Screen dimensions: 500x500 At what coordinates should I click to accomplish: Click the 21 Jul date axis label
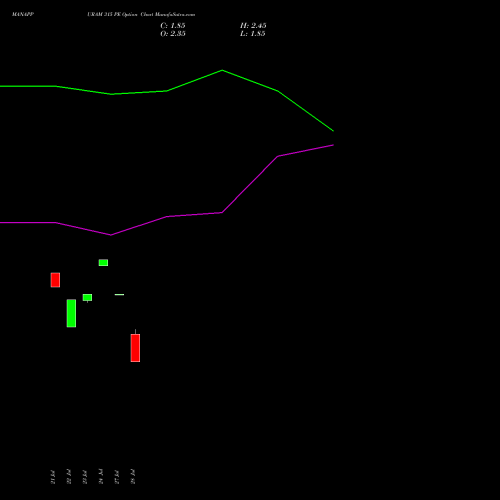[53, 477]
